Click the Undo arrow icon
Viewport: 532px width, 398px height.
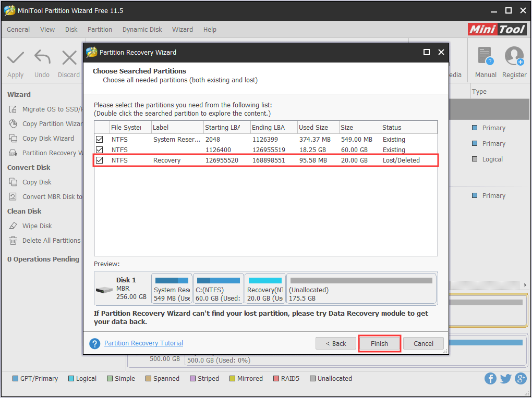(x=42, y=57)
